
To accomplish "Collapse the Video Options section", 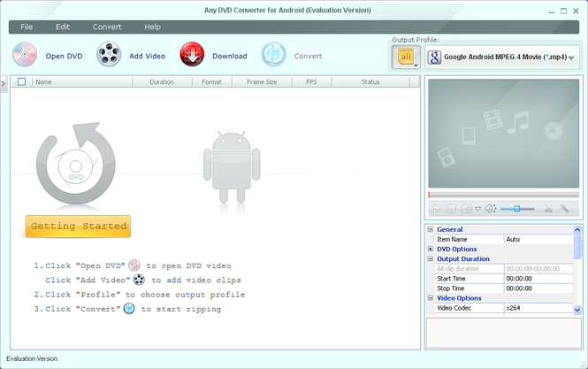I will click(x=431, y=297).
